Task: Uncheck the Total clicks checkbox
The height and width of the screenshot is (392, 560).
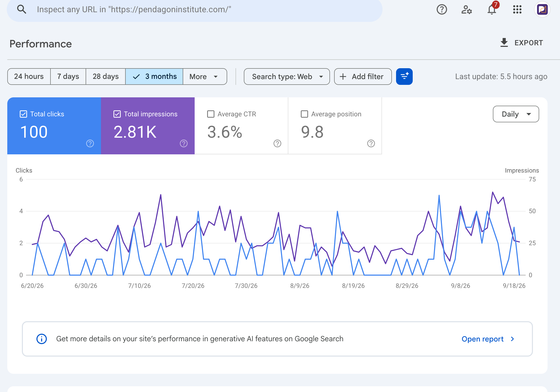Action: (x=23, y=114)
